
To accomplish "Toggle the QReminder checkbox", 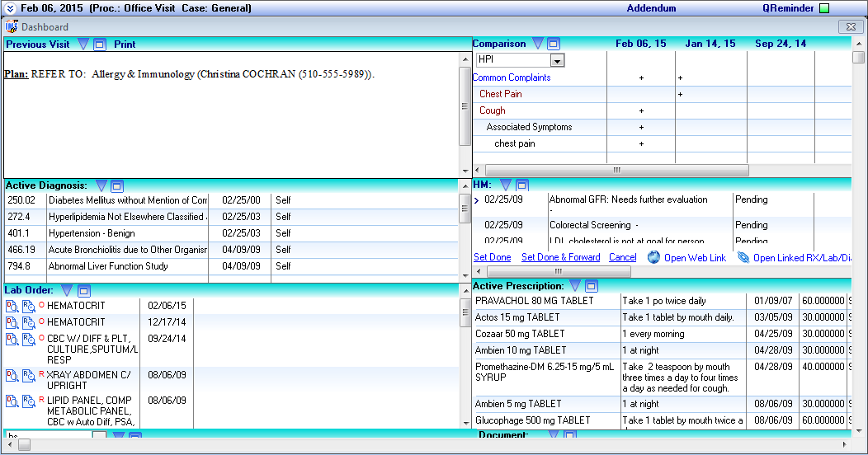I will point(824,8).
